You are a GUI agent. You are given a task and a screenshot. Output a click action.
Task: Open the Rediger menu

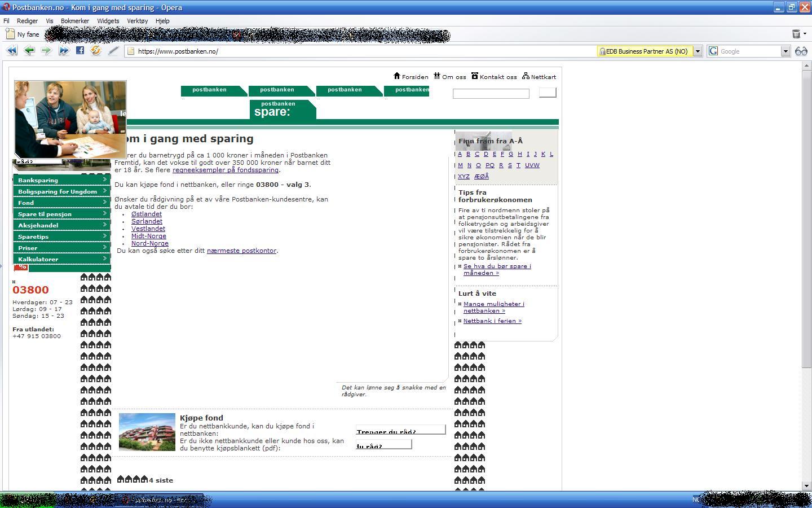(x=27, y=21)
